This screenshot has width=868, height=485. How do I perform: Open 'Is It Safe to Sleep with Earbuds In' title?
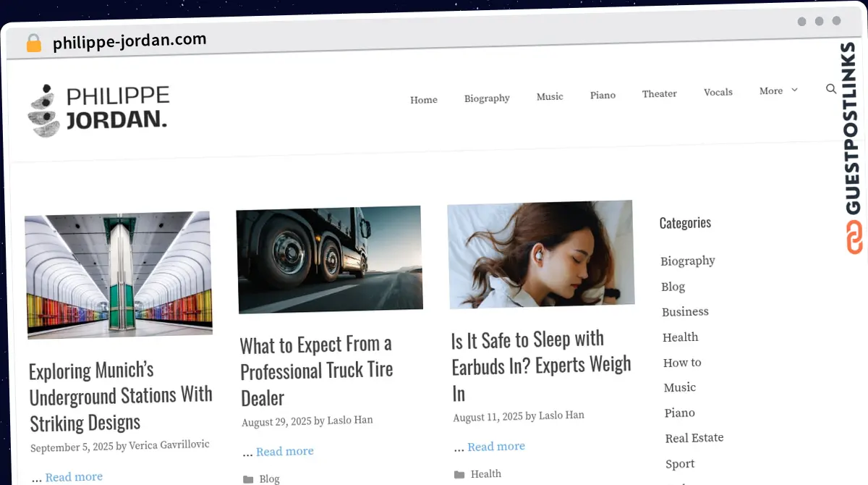coord(541,366)
